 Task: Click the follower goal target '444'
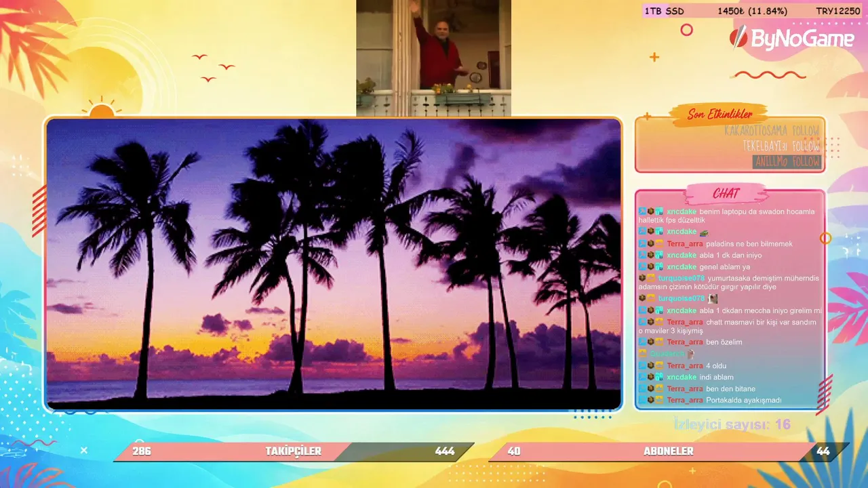(445, 451)
